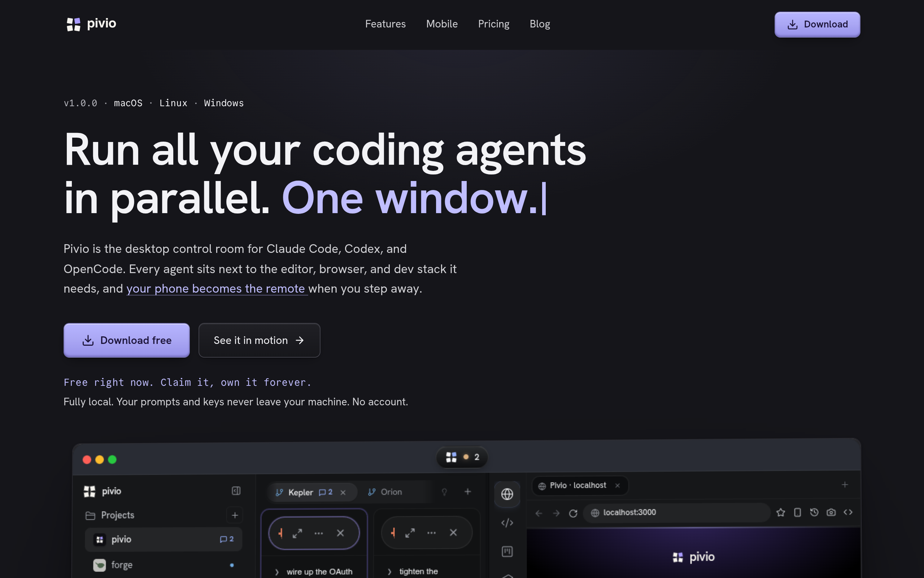Open the kanban board panel in the side rail
Viewport: 924px width, 578px height.
coord(507,551)
